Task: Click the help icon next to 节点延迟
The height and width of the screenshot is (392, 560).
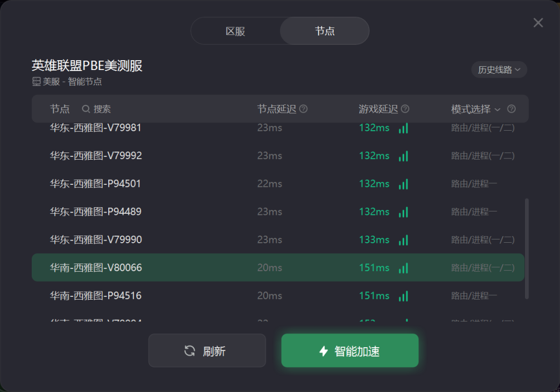Action: click(x=303, y=109)
